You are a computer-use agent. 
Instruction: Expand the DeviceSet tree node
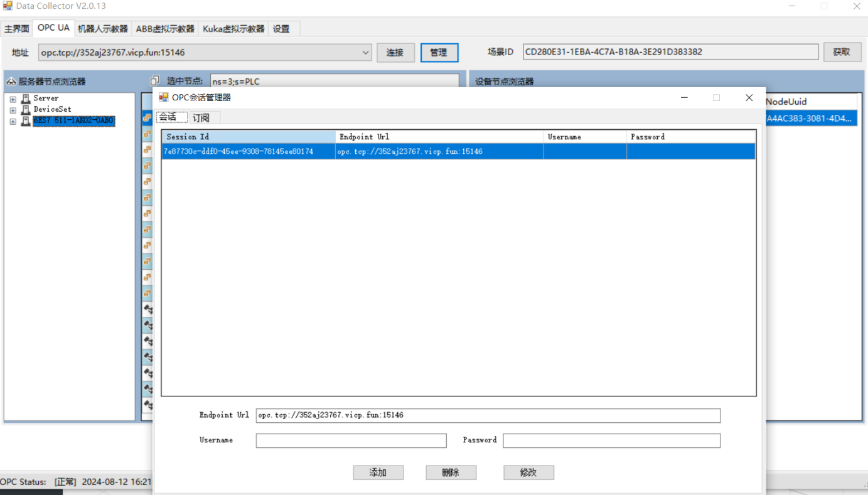[13, 110]
